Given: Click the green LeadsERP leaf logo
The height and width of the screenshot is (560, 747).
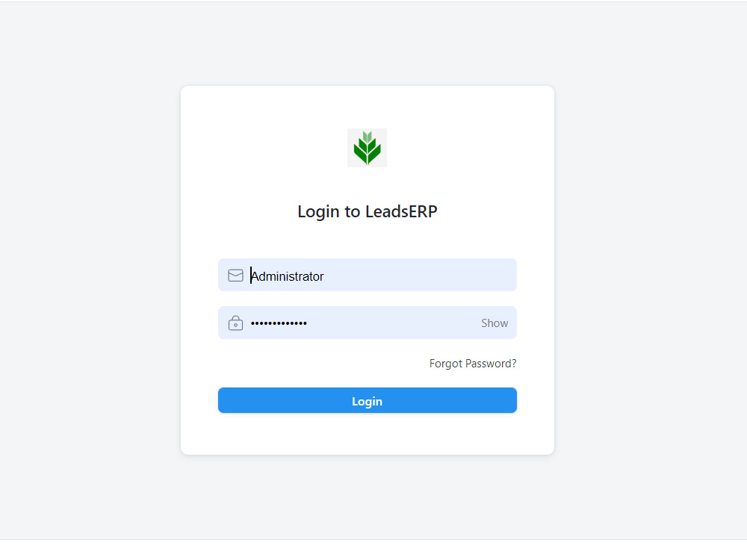Looking at the screenshot, I should coord(367,148).
